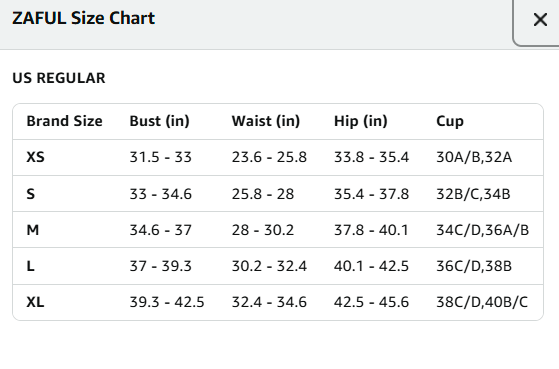
Task: Click the M cup value 34C/D,36A/B
Action: 483,230
